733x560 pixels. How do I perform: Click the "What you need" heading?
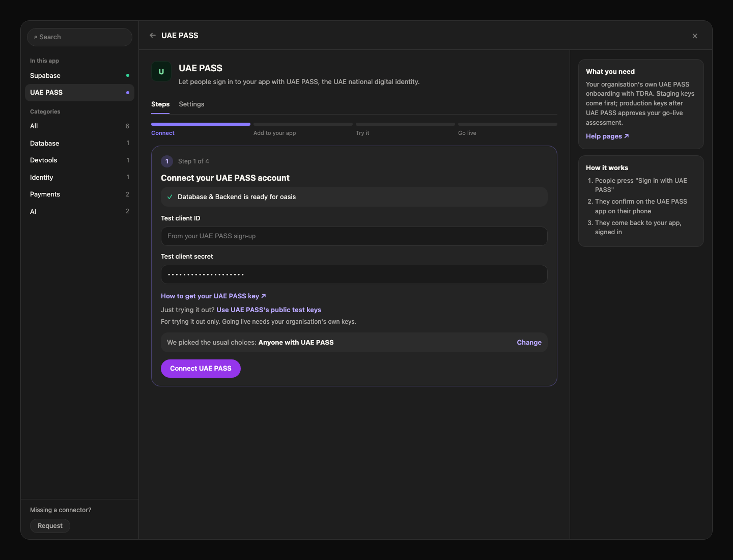click(x=610, y=72)
